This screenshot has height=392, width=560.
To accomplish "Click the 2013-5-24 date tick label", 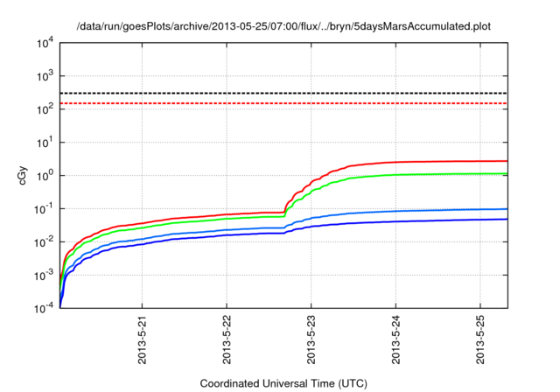I will tap(395, 339).
